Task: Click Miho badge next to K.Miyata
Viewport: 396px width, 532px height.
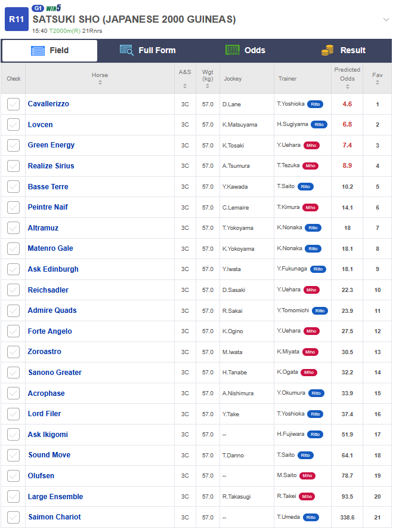Action: coord(310,352)
